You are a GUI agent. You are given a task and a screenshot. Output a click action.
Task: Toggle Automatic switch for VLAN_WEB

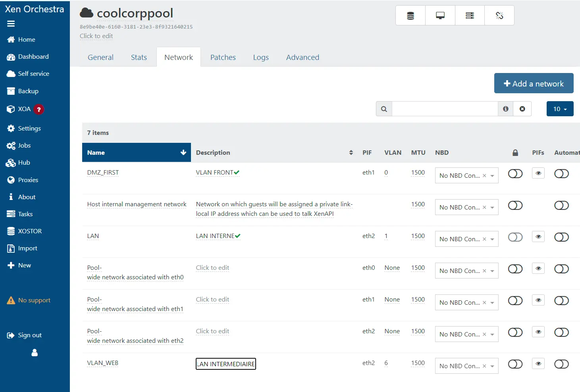(x=561, y=364)
